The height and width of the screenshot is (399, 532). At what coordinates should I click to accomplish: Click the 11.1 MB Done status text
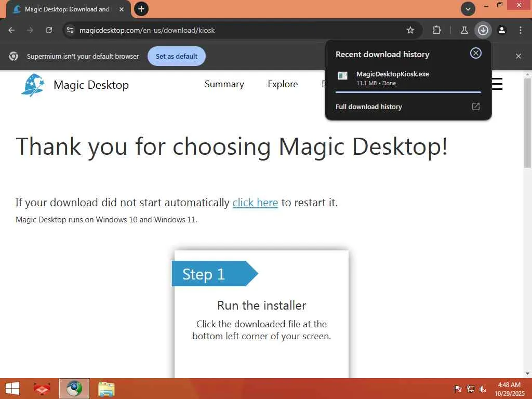click(x=376, y=83)
